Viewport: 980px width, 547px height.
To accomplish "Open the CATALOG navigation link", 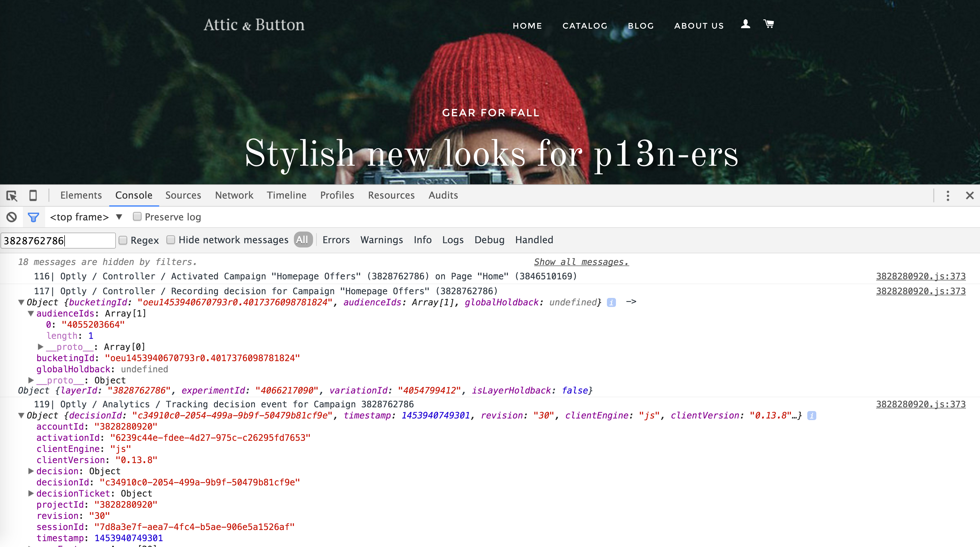I will [x=585, y=26].
